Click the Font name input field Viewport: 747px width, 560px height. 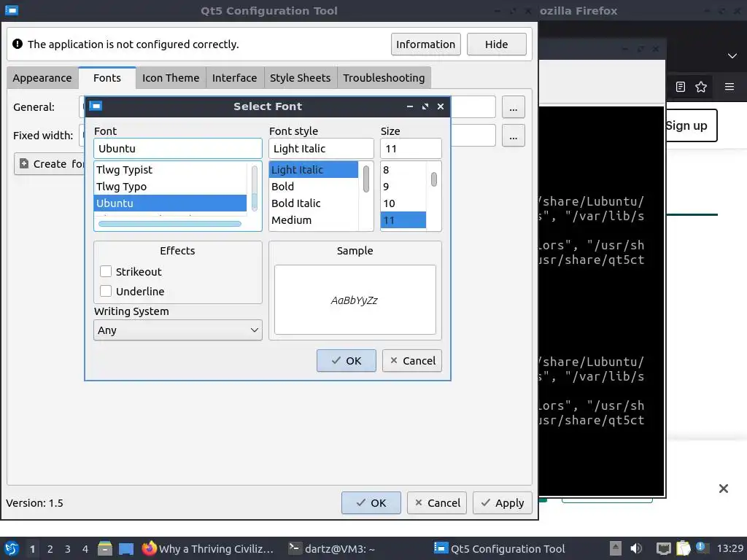[178, 148]
